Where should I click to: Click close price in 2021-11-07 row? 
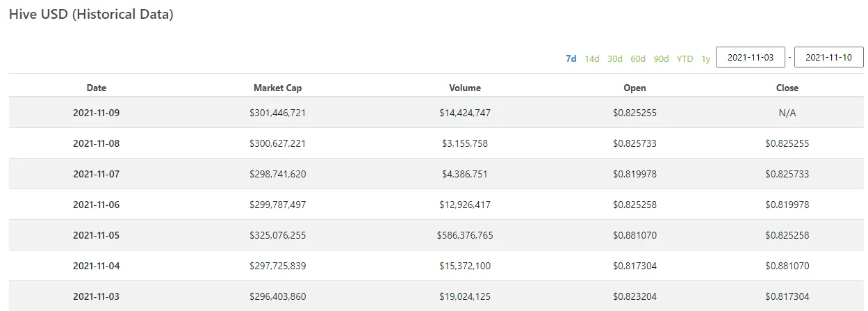click(x=787, y=174)
